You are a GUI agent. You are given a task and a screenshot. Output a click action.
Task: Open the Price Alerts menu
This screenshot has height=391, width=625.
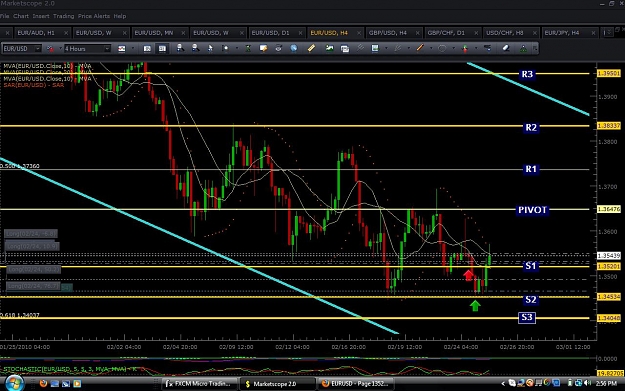tap(94, 16)
